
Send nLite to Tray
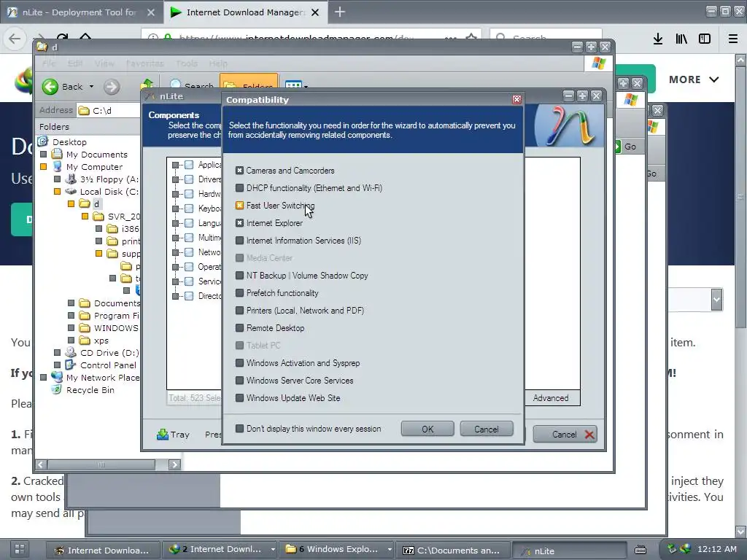point(174,435)
